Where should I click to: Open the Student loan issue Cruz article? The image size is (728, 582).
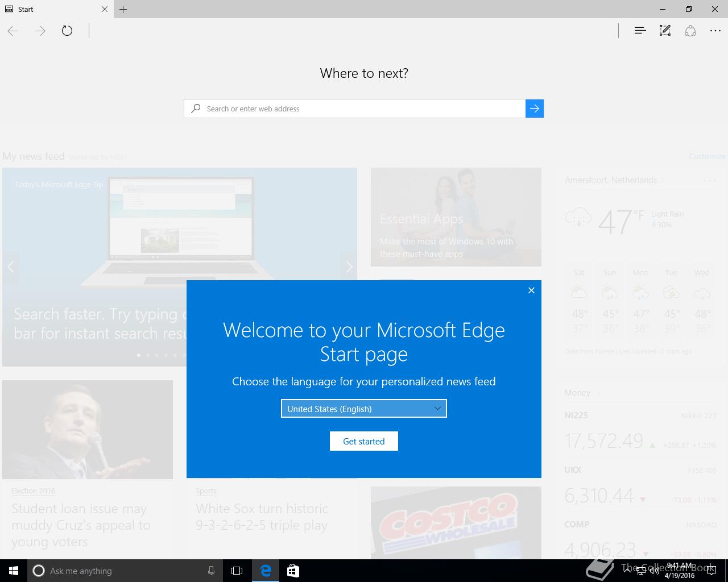pyautogui.click(x=81, y=525)
